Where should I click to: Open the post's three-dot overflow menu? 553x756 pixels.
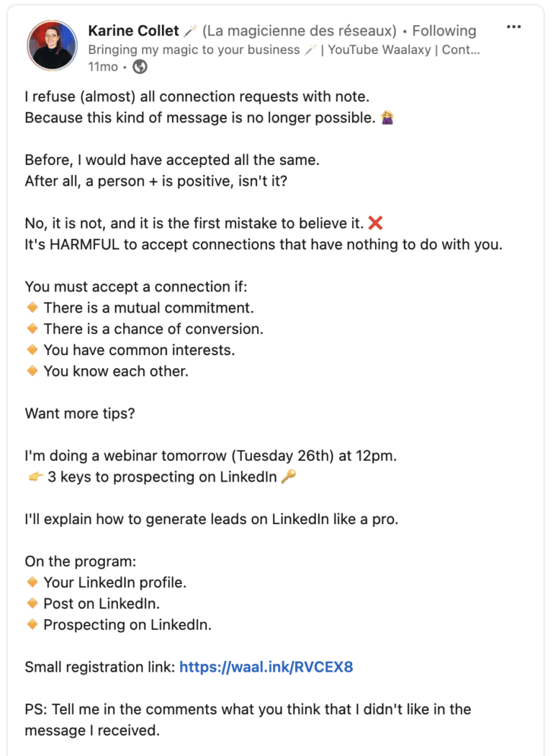(514, 26)
